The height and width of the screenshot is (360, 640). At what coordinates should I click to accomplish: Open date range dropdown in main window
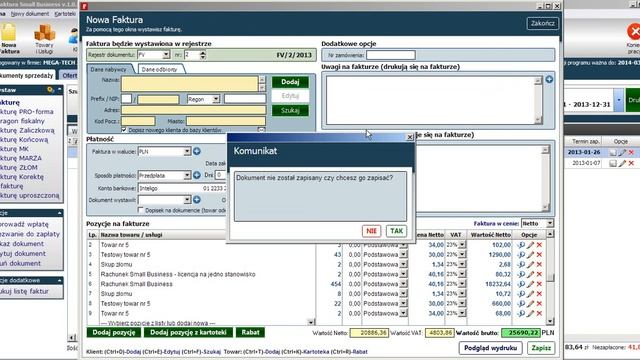pyautogui.click(x=619, y=100)
